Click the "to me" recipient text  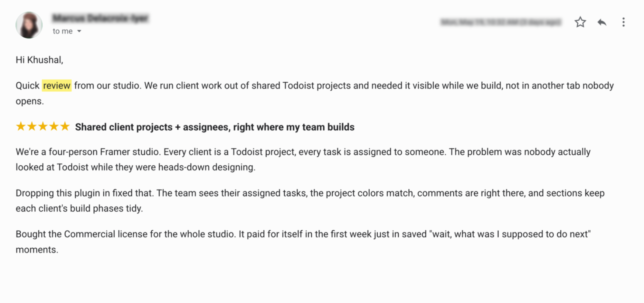click(x=62, y=31)
